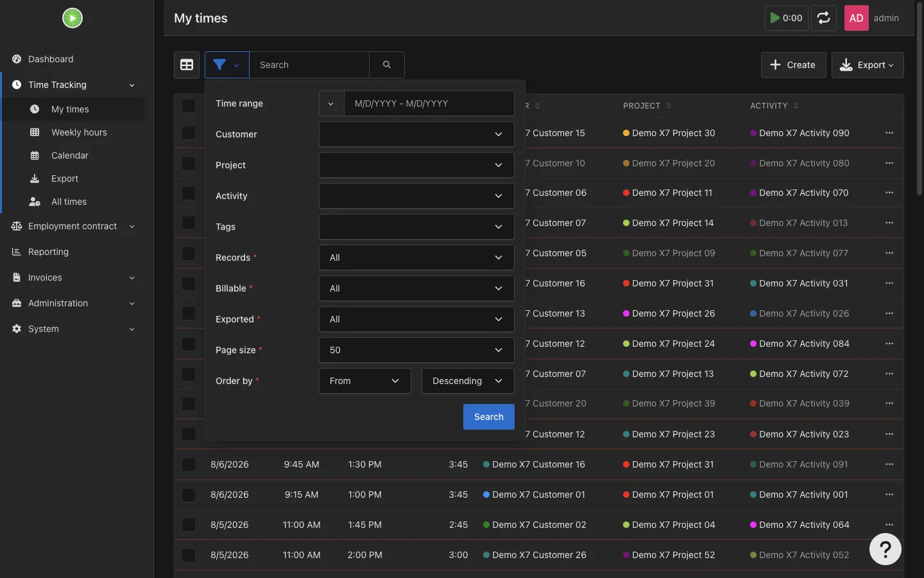Expand the Invoices menu

[x=73, y=277]
